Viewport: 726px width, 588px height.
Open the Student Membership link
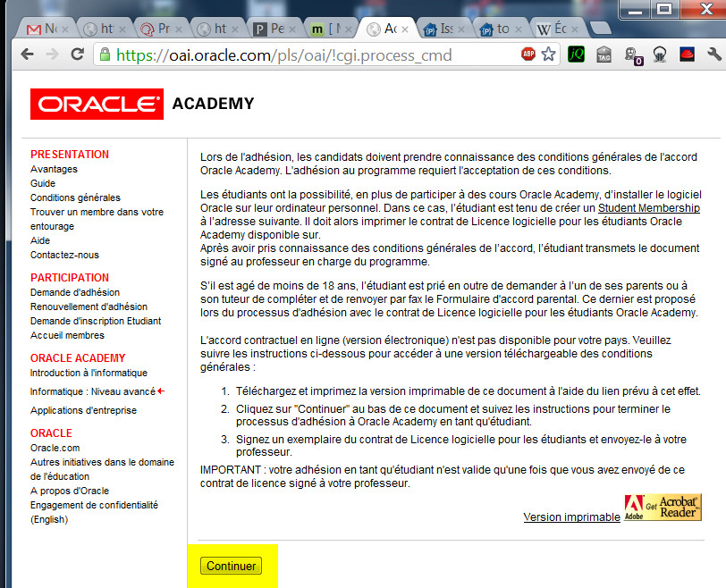pyautogui.click(x=649, y=208)
